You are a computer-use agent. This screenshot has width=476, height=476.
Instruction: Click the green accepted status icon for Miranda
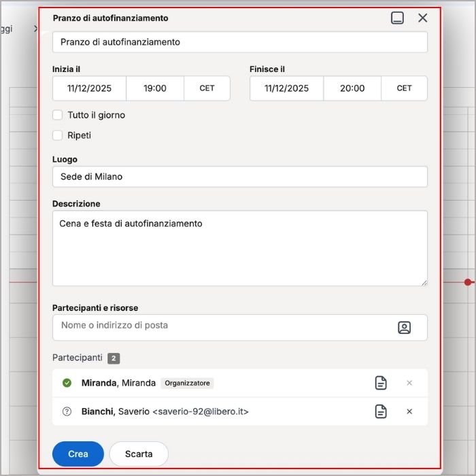coord(67,383)
